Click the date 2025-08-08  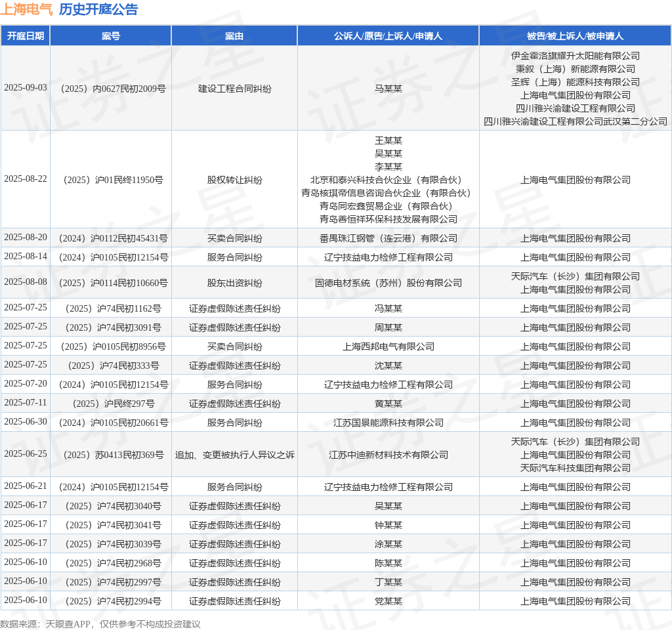click(x=26, y=282)
